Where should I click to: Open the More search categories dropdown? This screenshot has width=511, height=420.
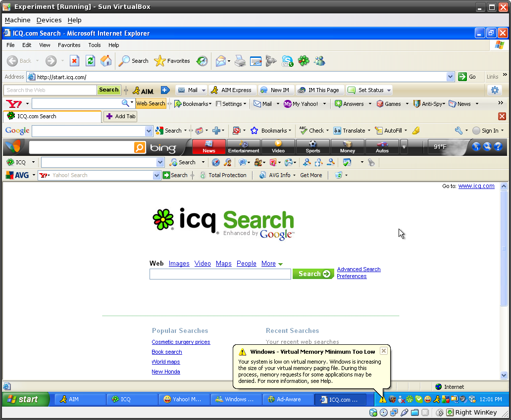[x=281, y=264]
